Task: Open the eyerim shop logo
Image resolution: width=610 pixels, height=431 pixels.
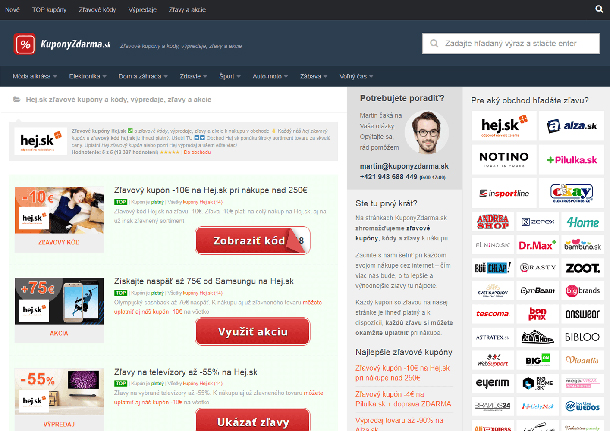Action: [493, 383]
